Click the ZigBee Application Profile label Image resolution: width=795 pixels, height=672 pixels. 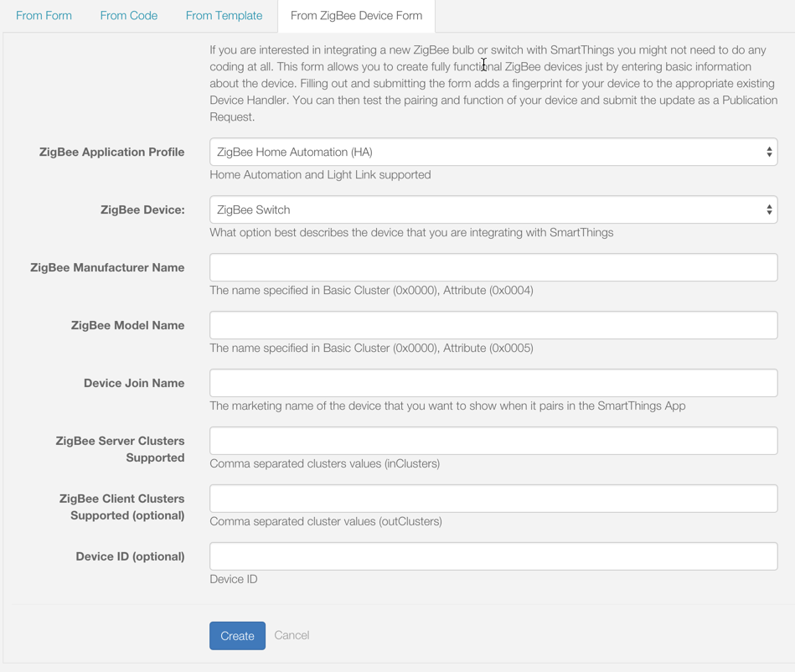click(111, 152)
